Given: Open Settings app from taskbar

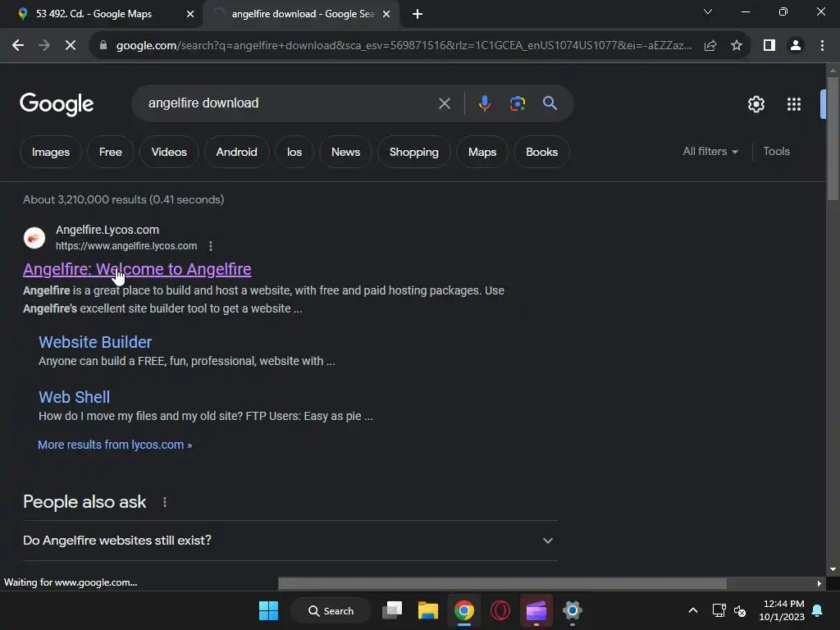Looking at the screenshot, I should (572, 610).
